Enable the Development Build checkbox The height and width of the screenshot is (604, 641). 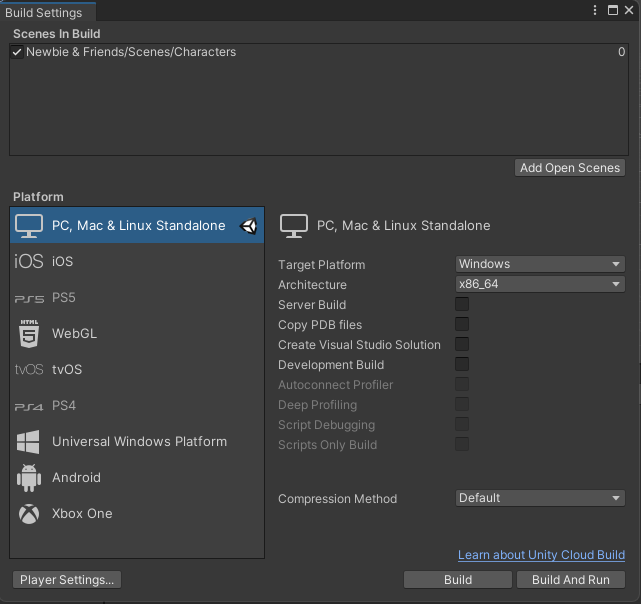click(x=462, y=364)
